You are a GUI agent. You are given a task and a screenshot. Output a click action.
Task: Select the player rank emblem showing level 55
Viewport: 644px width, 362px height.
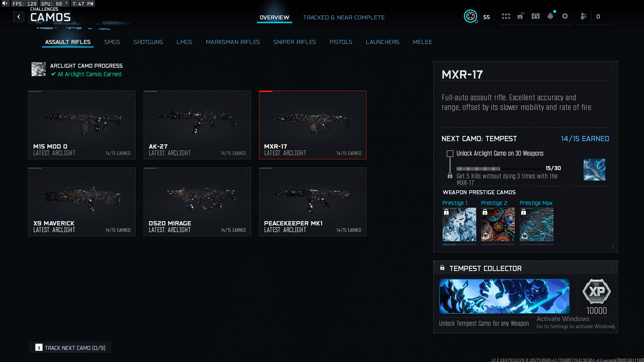click(x=470, y=16)
